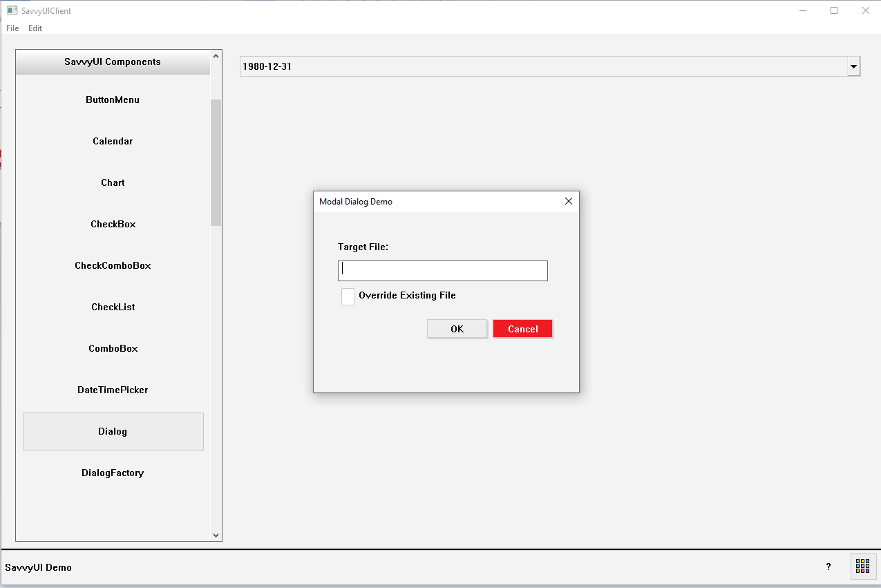Click the colorful grid icon in status bar
This screenshot has height=588, width=881.
(862, 566)
